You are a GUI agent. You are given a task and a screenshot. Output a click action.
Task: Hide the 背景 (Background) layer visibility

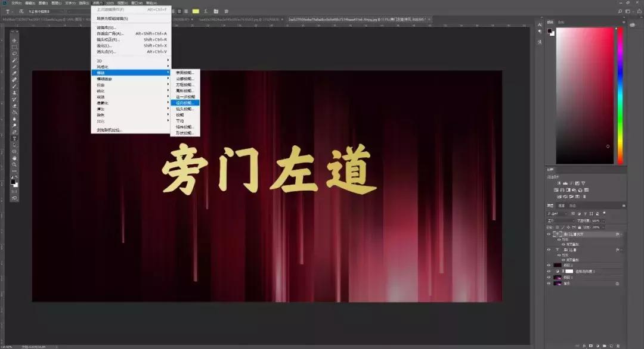[x=549, y=283]
